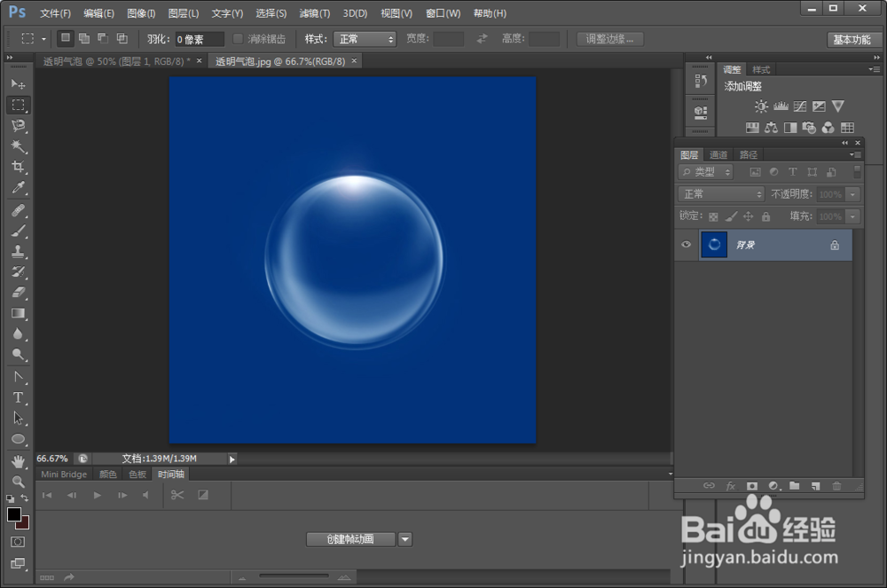The image size is (887, 588).
Task: Open the 文件(F) menu
Action: coord(55,13)
